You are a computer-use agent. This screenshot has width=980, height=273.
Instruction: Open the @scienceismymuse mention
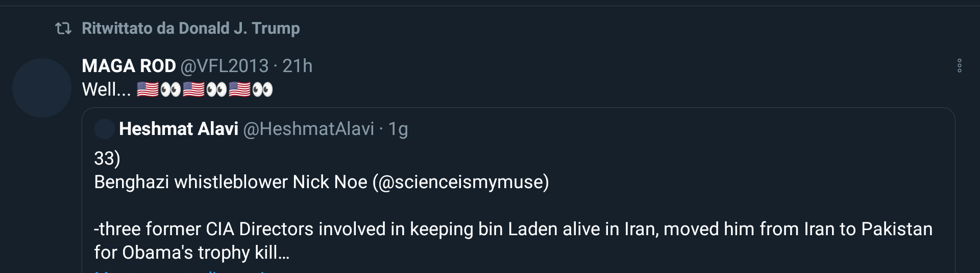point(461,182)
